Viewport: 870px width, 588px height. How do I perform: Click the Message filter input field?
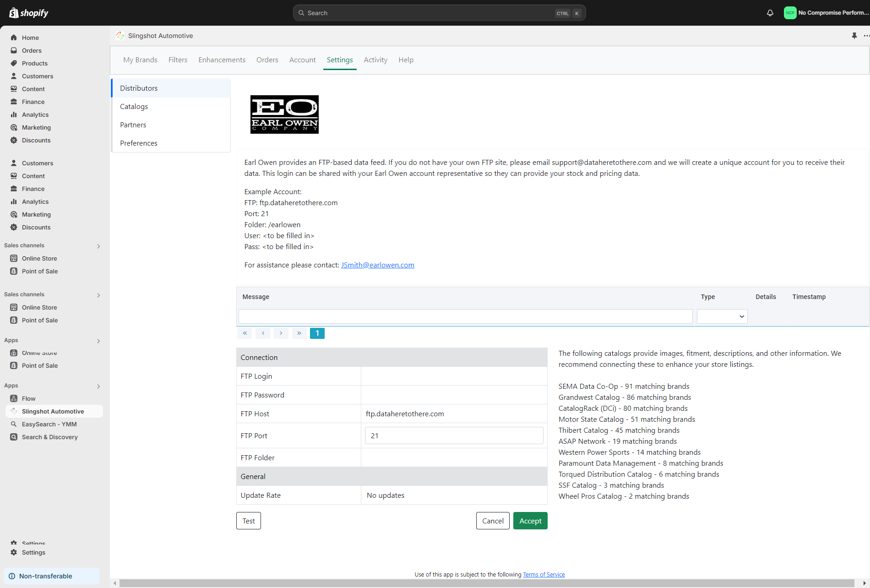(x=465, y=316)
